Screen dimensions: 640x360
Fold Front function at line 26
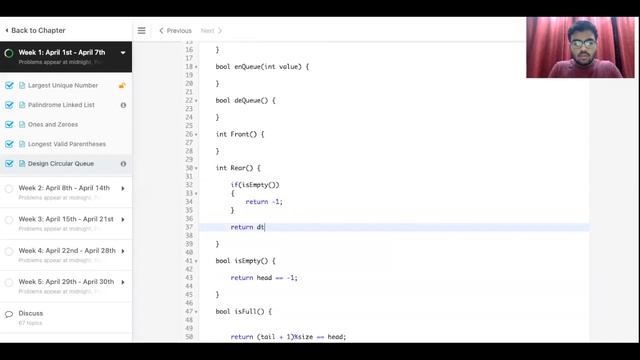pyautogui.click(x=196, y=135)
